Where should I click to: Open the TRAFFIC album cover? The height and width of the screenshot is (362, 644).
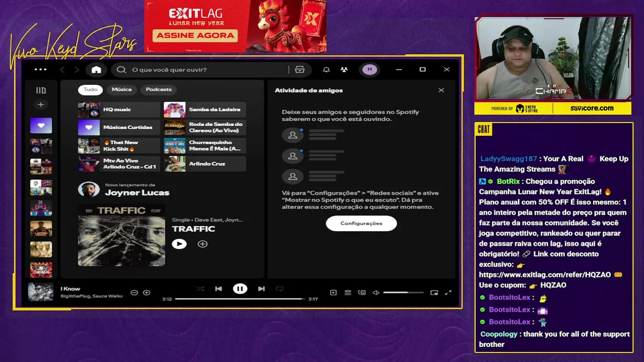pos(121,235)
